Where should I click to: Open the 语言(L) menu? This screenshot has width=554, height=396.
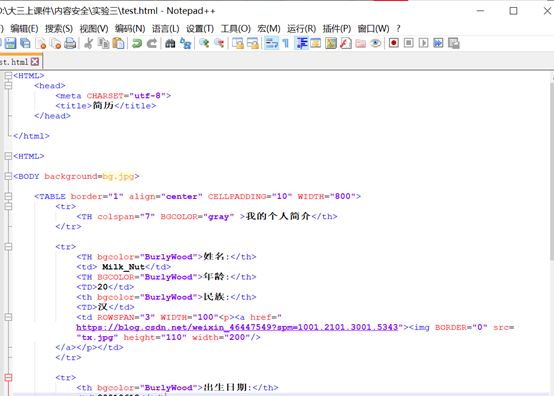click(x=166, y=29)
